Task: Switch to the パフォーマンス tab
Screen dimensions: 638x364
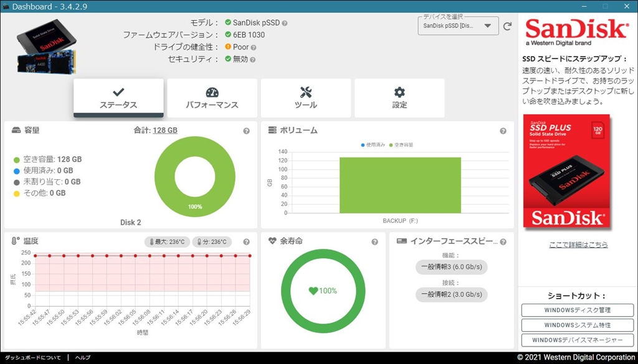Action: tap(212, 98)
